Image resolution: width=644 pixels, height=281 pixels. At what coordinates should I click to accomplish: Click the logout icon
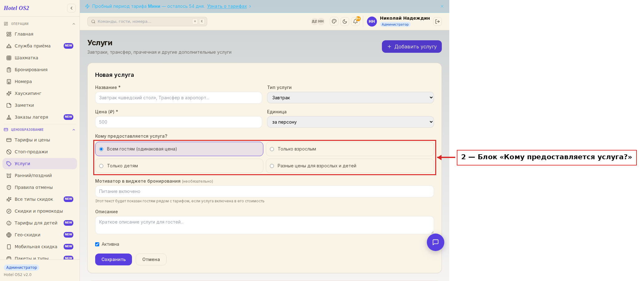(x=437, y=22)
